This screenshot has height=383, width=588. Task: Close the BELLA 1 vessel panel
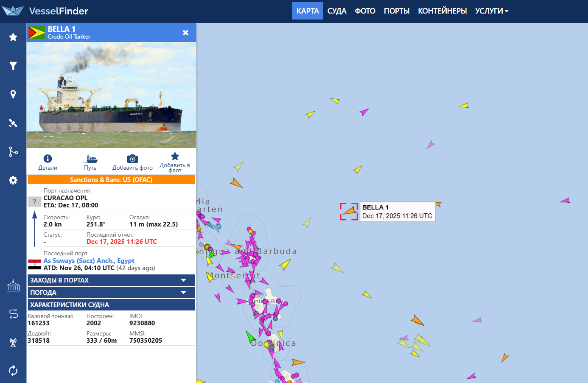click(x=185, y=33)
